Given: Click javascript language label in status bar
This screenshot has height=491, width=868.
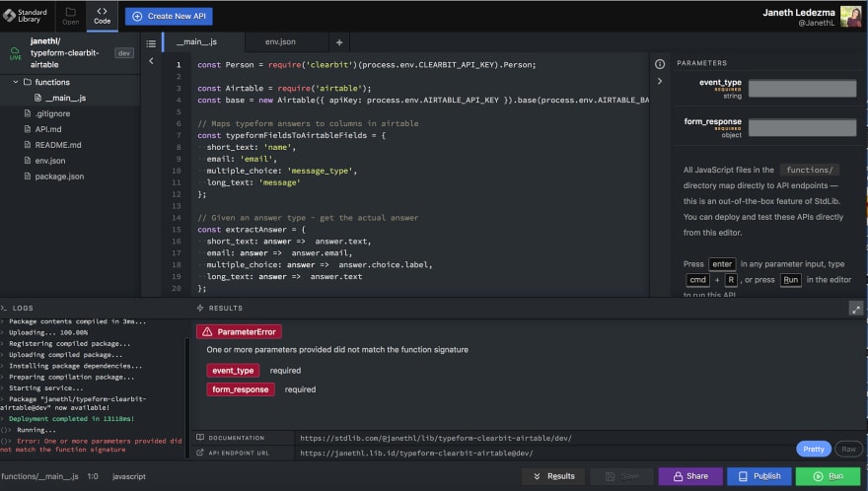Looking at the screenshot, I should (129, 476).
